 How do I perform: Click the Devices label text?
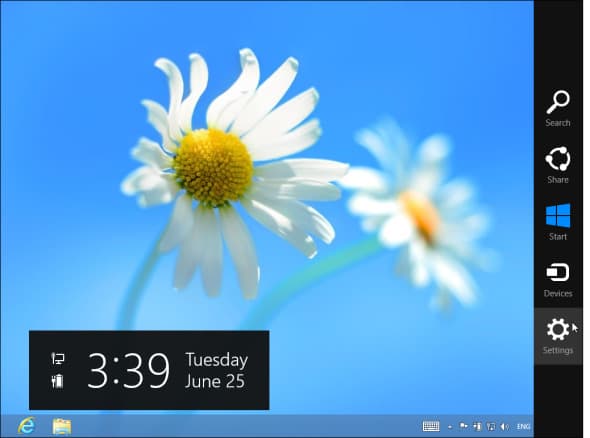point(558,294)
